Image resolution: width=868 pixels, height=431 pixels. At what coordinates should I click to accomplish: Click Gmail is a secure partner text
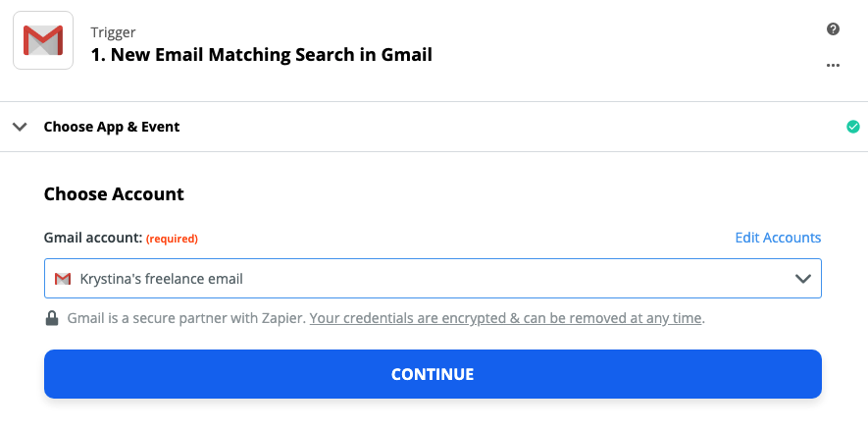(x=186, y=318)
